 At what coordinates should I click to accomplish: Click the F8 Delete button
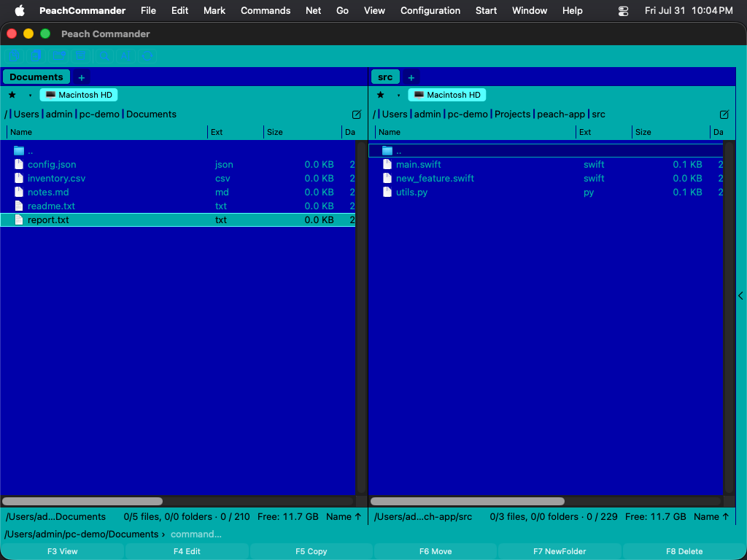[x=684, y=551]
